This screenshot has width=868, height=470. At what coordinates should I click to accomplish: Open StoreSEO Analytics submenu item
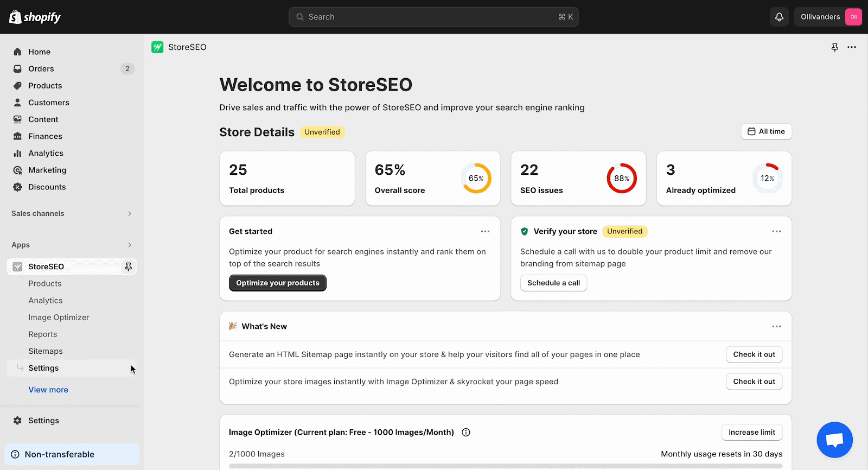pos(46,300)
